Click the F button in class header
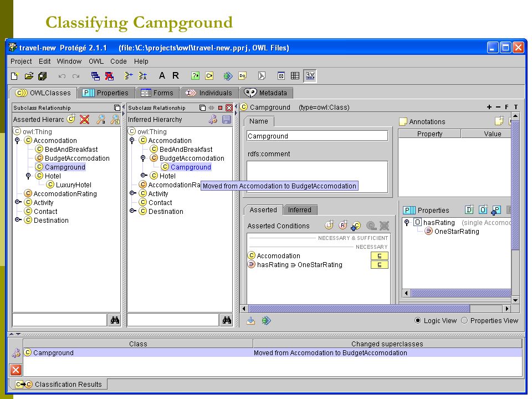The width and height of the screenshot is (532, 399). coord(507,107)
